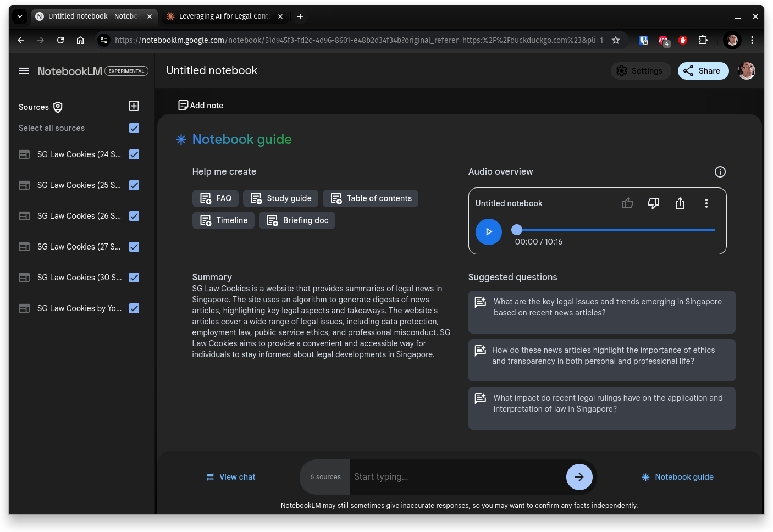Open a new browser tab
This screenshot has width=773, height=532.
300,16
